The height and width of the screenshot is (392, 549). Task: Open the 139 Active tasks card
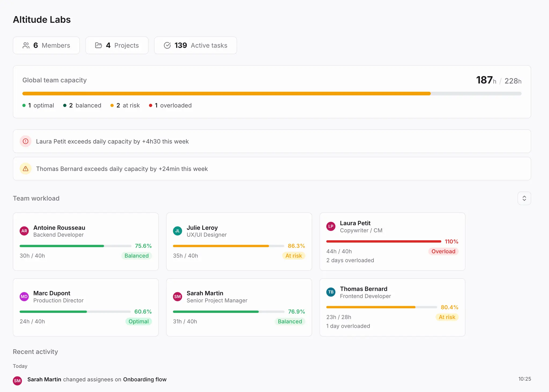[195, 46]
